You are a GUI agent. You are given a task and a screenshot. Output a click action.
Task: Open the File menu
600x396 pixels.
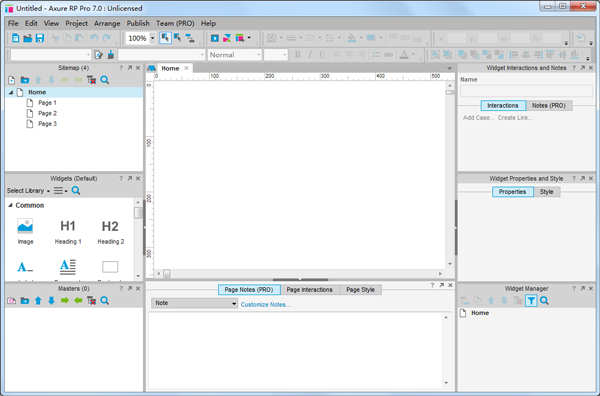coord(13,23)
